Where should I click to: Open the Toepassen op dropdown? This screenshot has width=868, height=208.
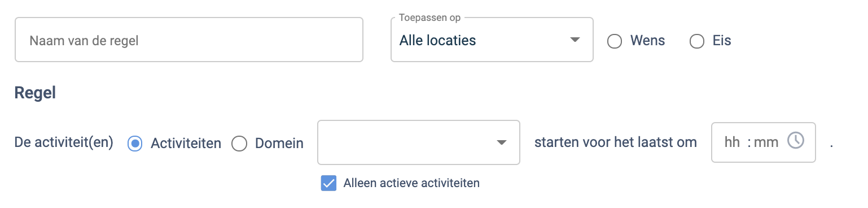(492, 40)
